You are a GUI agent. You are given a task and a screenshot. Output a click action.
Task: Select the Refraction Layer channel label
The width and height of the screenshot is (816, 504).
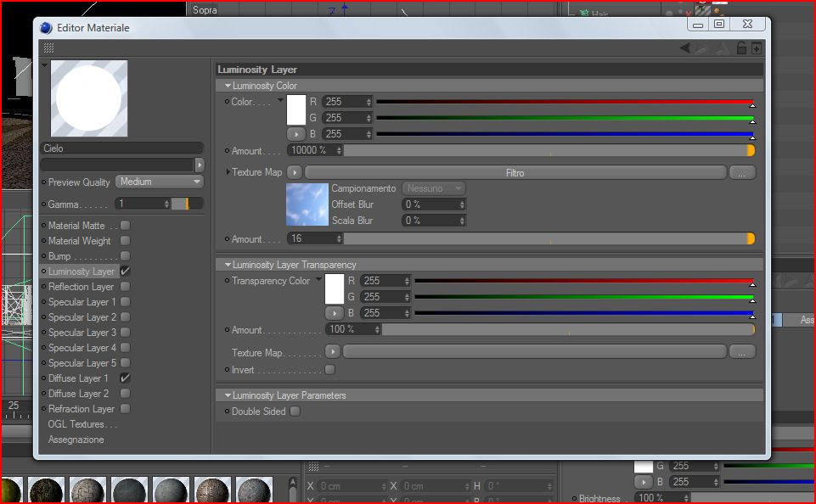(x=82, y=409)
